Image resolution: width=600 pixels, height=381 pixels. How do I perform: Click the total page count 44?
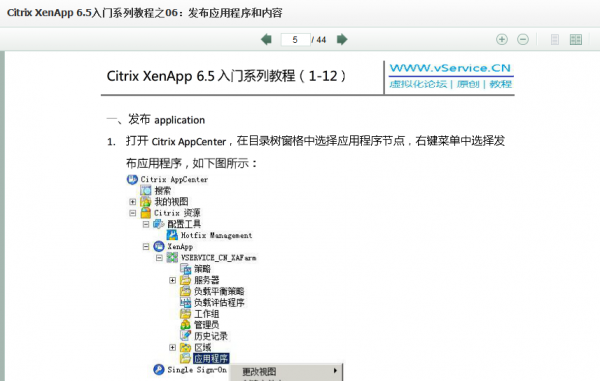click(321, 40)
